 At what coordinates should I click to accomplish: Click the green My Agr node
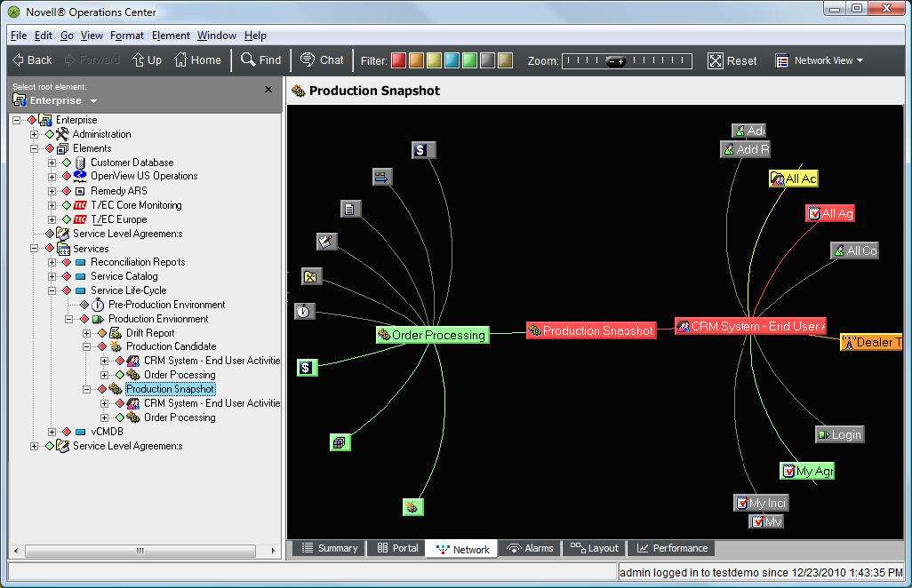807,471
